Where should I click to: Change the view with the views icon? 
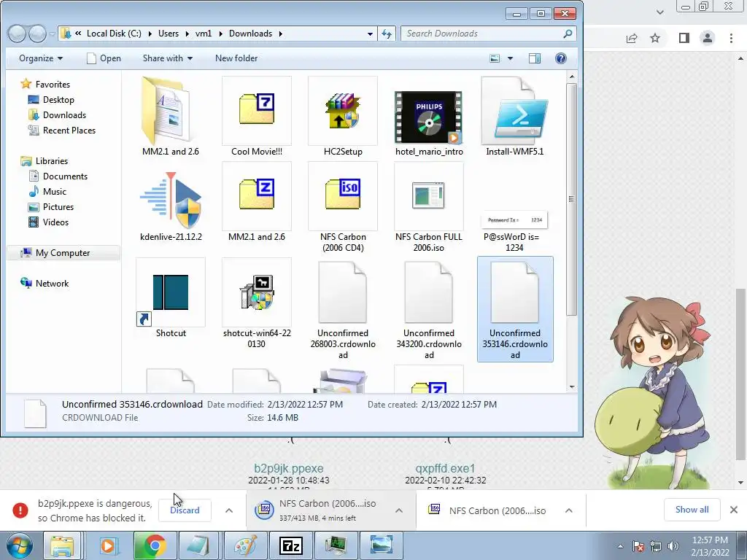pyautogui.click(x=495, y=58)
